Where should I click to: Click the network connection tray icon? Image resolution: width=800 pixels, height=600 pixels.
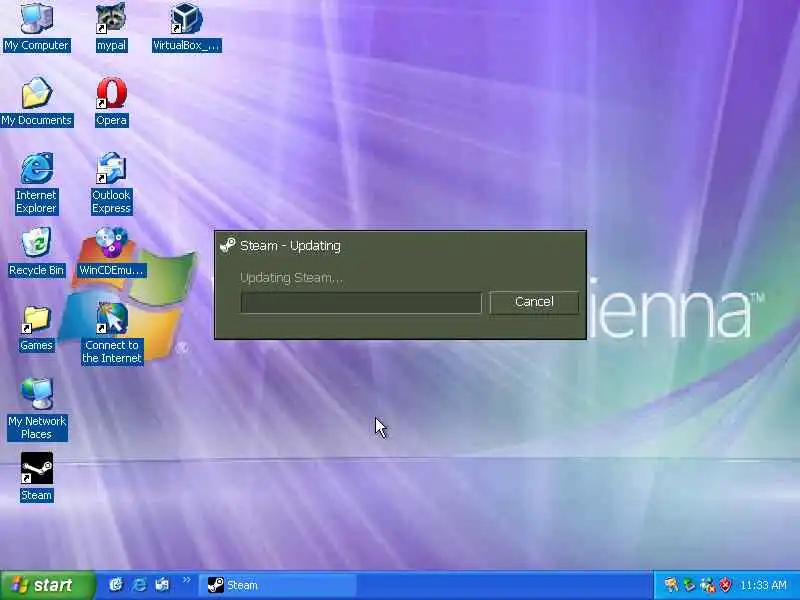pos(708,585)
